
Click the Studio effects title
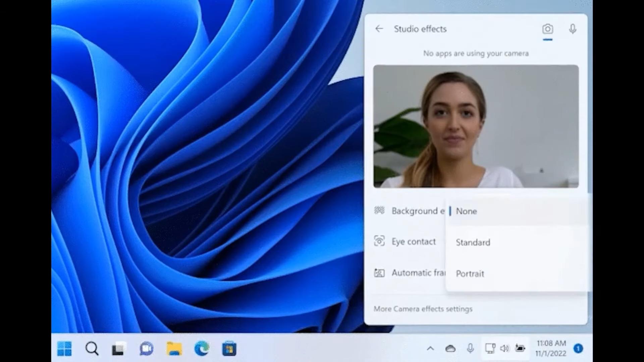tap(420, 29)
